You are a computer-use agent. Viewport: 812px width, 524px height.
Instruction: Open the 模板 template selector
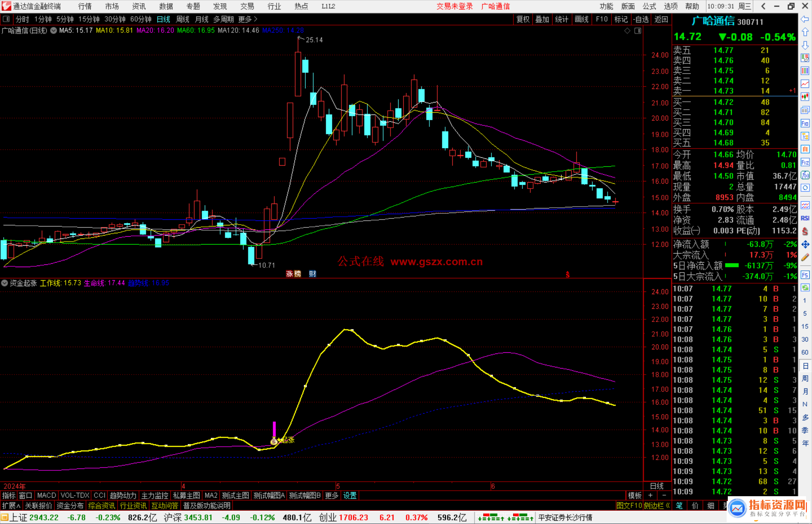(635, 495)
